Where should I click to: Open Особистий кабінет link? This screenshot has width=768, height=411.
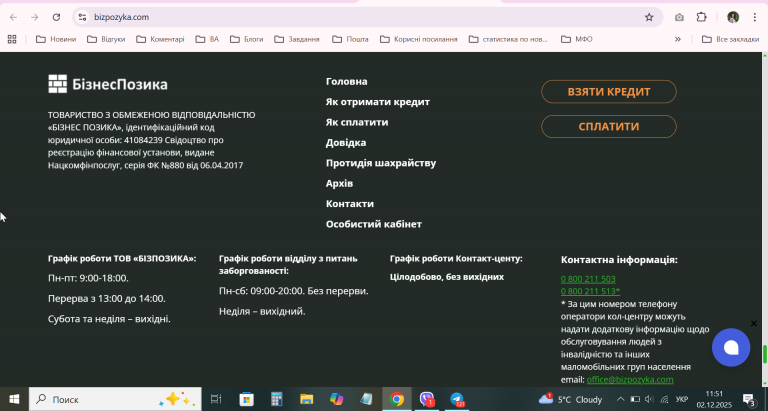[374, 224]
